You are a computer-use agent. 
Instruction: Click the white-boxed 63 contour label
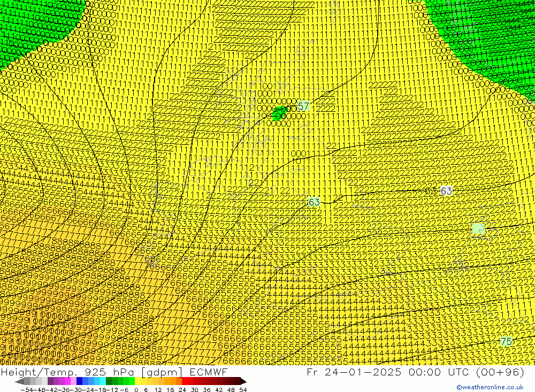446,191
